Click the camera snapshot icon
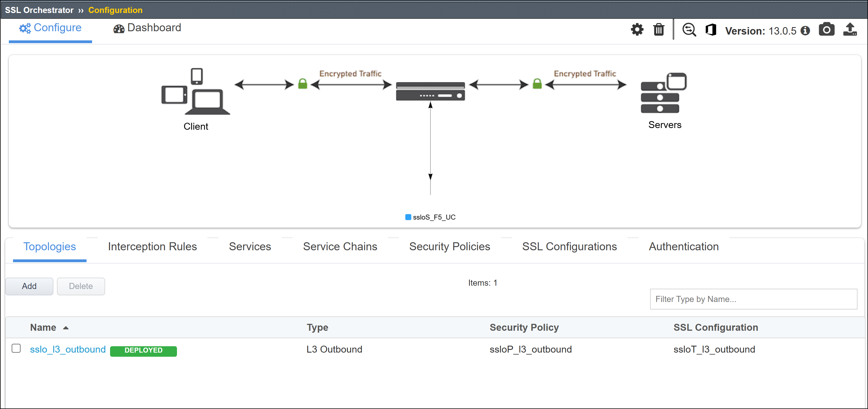868x409 pixels. [x=827, y=30]
